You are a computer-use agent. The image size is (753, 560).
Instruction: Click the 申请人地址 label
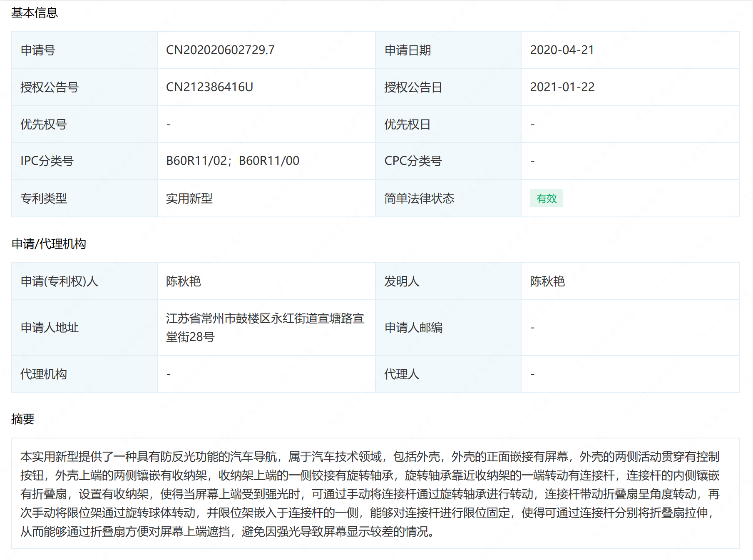(50, 327)
